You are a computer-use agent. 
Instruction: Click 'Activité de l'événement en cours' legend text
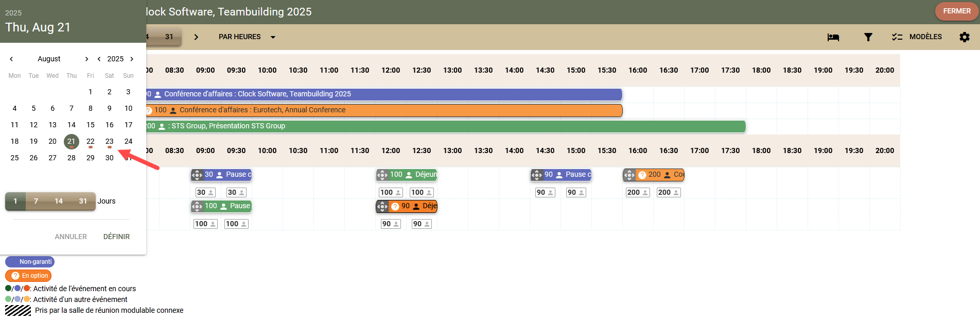pos(84,289)
